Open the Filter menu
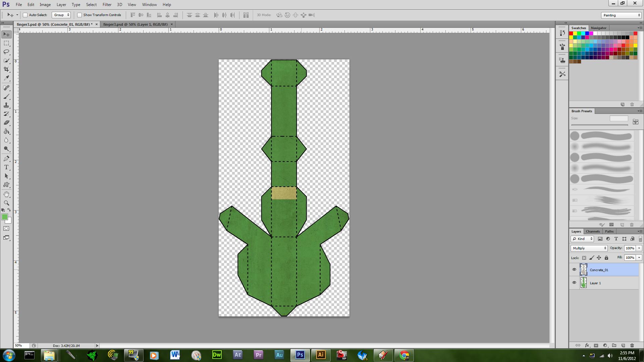 coord(107,5)
